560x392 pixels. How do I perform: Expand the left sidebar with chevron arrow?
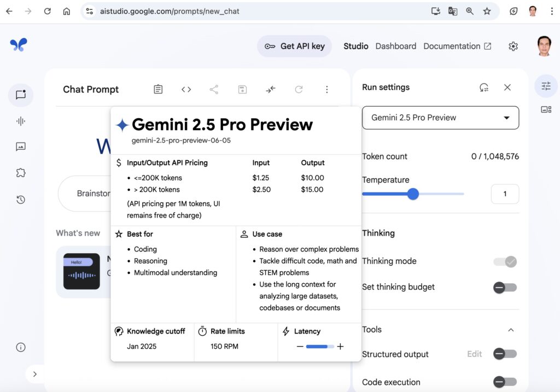coord(34,374)
